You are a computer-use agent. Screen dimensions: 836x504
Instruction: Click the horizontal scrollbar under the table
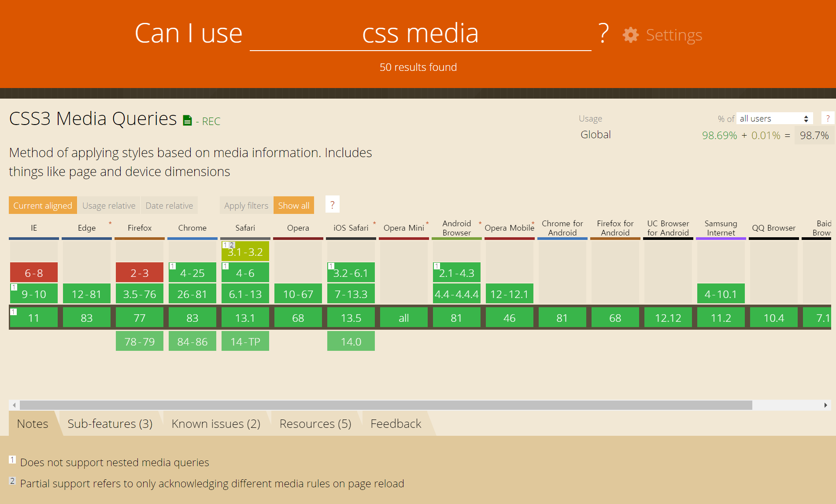[385, 405]
